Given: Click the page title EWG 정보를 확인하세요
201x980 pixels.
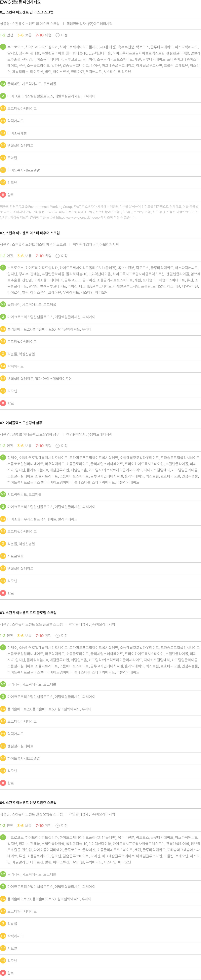Looking at the screenshot, I should click(x=20, y=2).
